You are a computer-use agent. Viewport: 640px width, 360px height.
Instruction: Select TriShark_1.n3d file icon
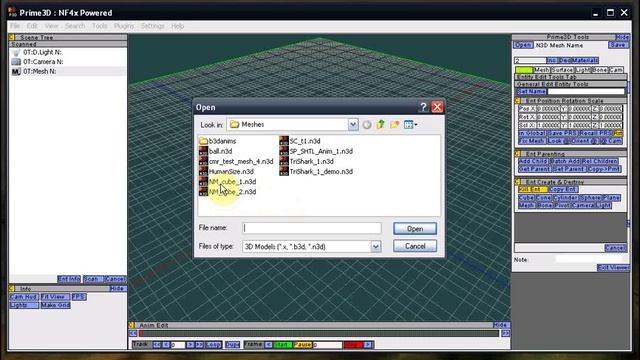click(284, 161)
